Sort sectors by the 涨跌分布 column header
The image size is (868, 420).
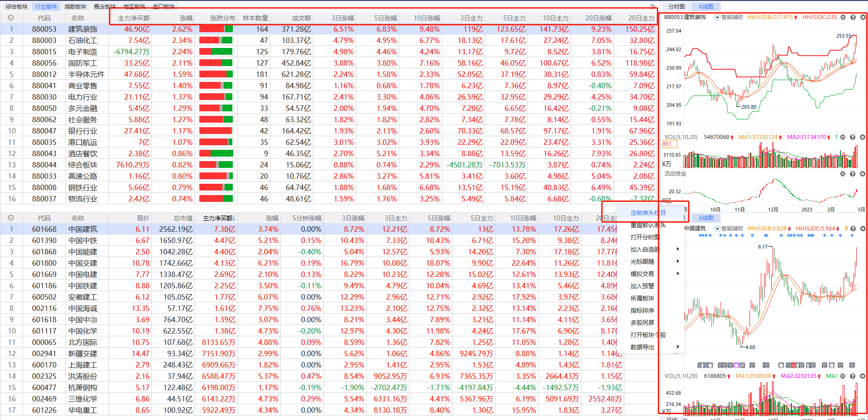(223, 18)
